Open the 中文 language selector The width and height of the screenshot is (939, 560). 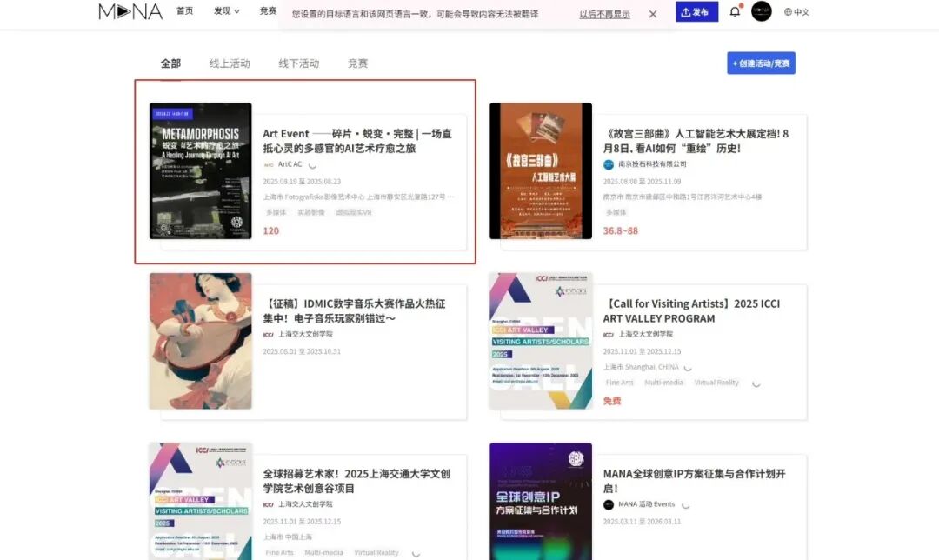pos(796,12)
